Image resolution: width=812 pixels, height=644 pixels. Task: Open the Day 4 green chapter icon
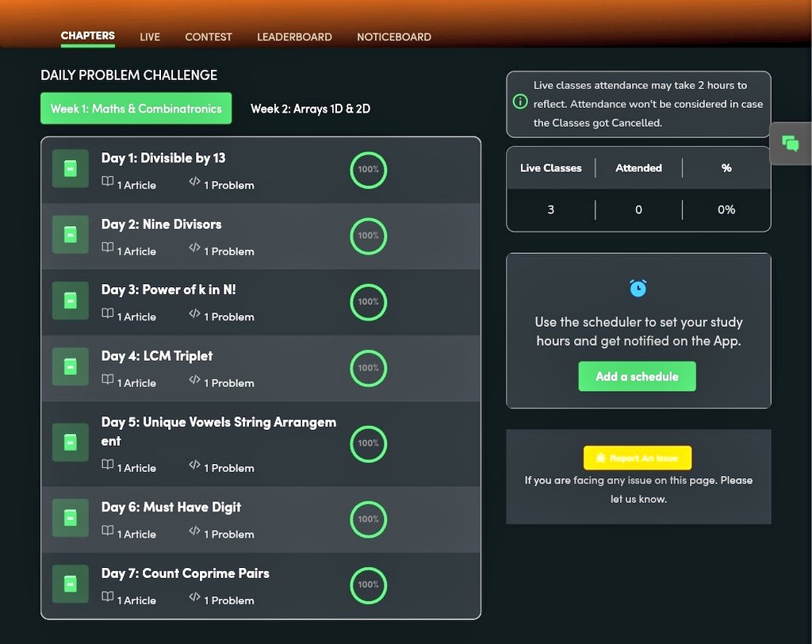tap(71, 367)
